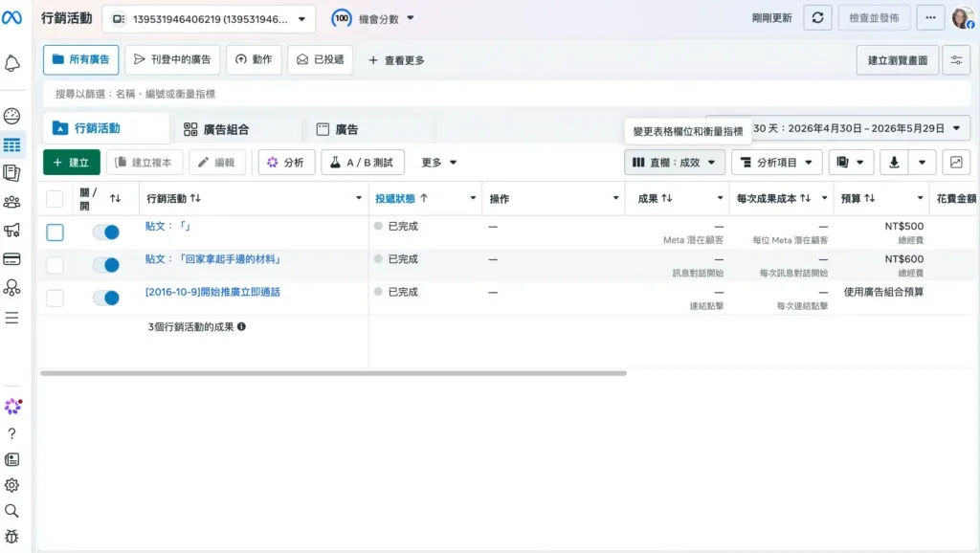Click the profile avatar picture

point(963,18)
